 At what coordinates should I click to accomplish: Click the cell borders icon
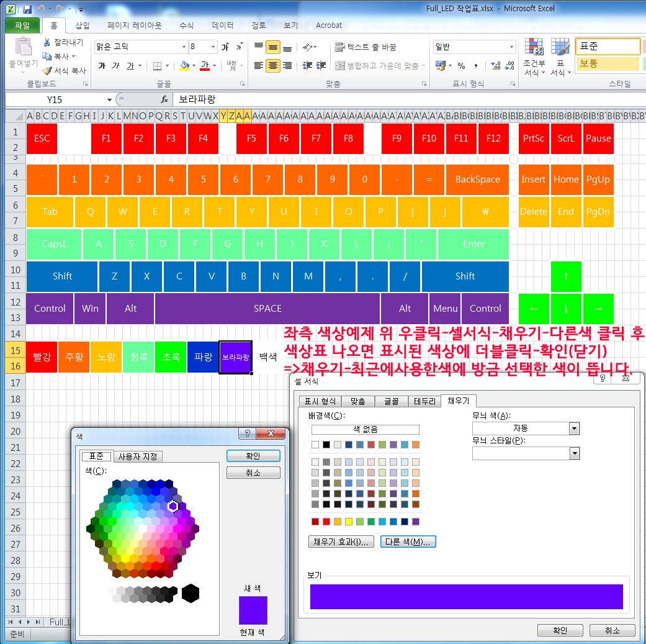coord(157,66)
